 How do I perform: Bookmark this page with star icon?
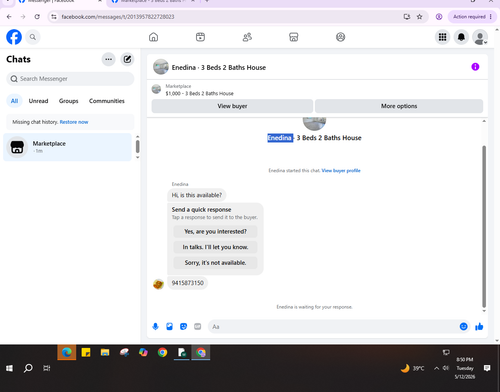(420, 17)
